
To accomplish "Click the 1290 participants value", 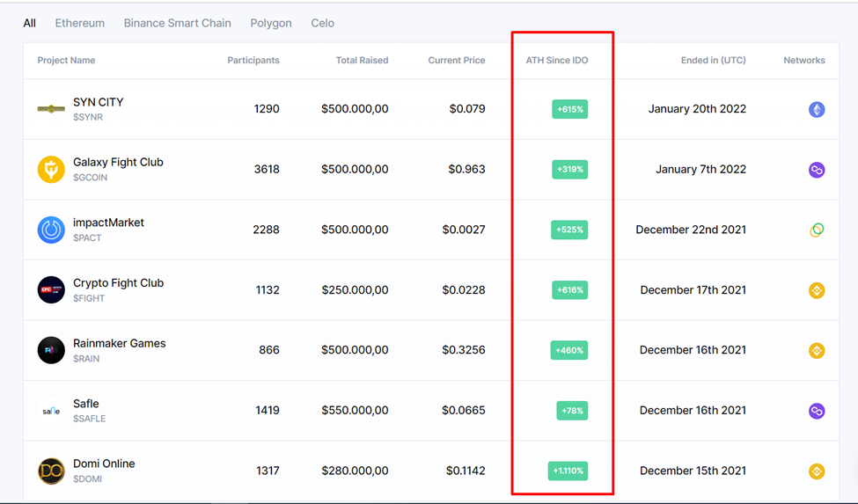I will (x=267, y=109).
